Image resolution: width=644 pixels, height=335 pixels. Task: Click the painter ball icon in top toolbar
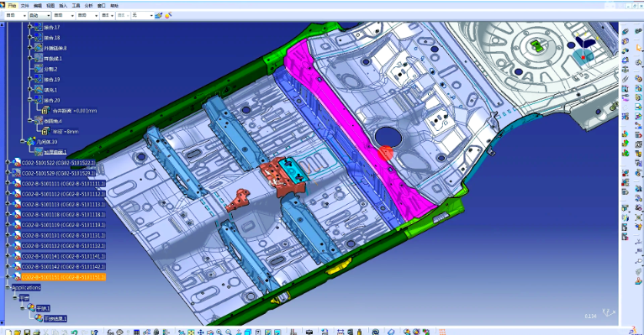(168, 15)
